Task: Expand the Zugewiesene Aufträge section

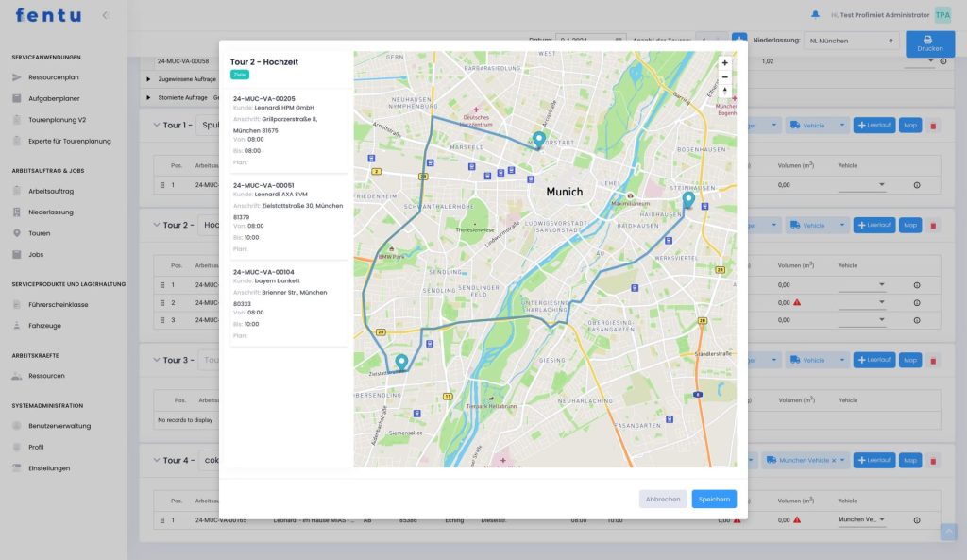Action: [x=149, y=79]
